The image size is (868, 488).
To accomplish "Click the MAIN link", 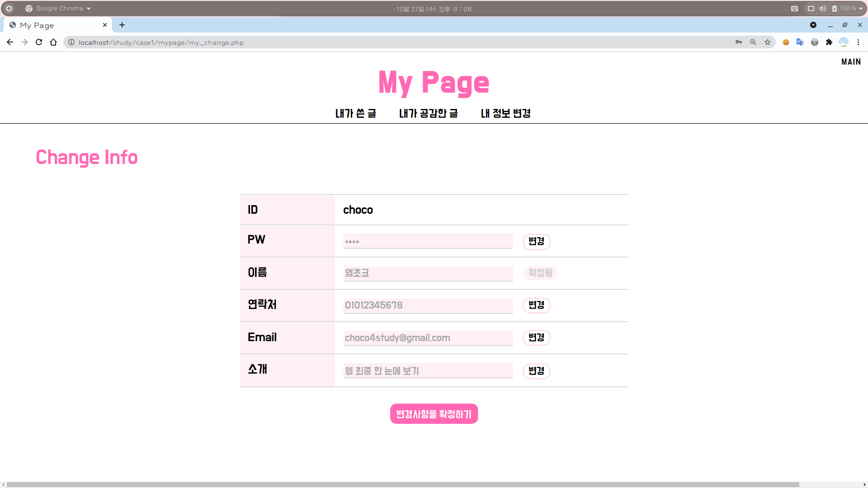I will tap(851, 62).
